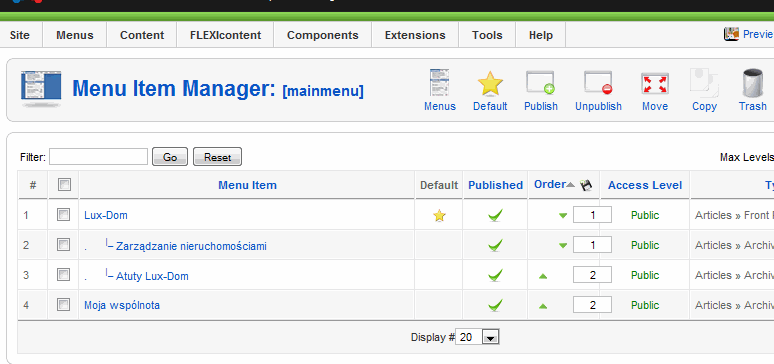Move Atuty Lux-Dom up with green arrow
This screenshot has width=774, height=364.
tap(543, 276)
